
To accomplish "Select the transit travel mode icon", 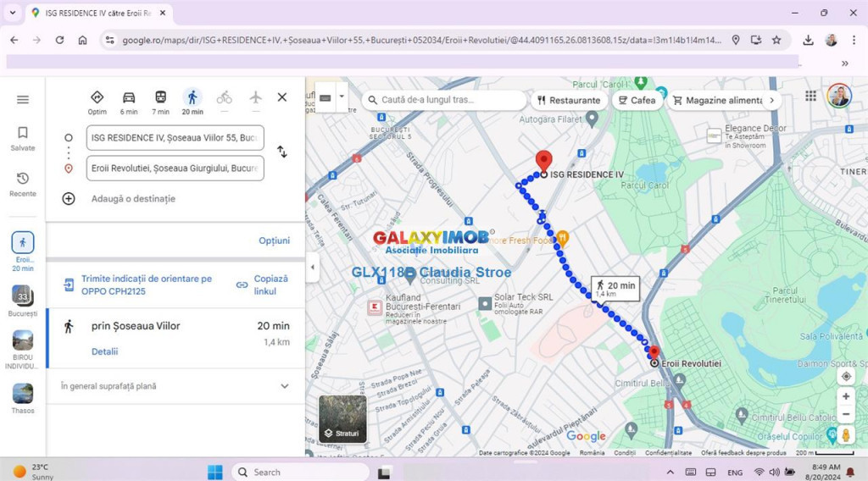I will [x=160, y=97].
